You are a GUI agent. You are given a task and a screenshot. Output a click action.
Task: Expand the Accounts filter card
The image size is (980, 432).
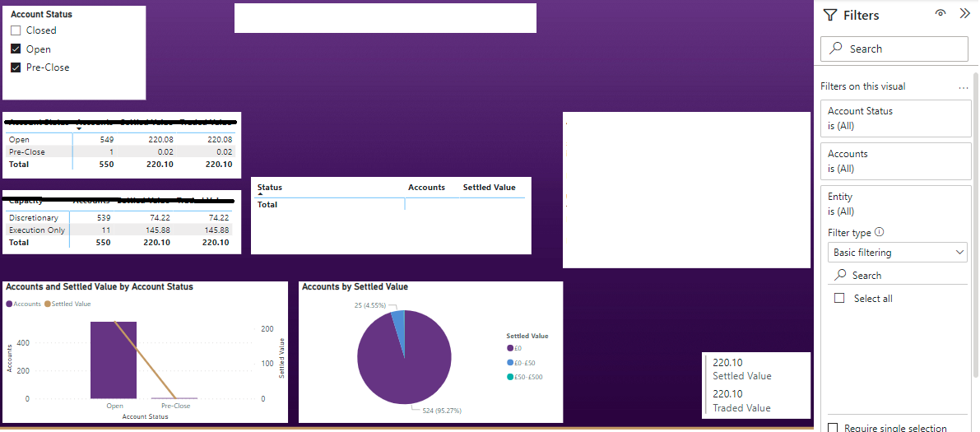coord(895,160)
